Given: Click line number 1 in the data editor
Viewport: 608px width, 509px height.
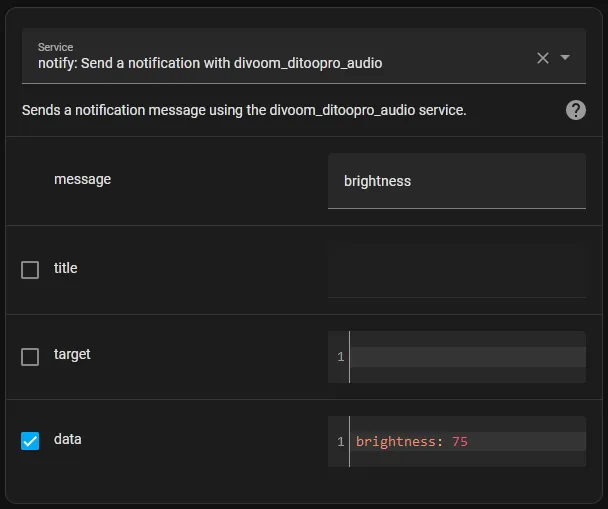Looking at the screenshot, I should [x=340, y=442].
